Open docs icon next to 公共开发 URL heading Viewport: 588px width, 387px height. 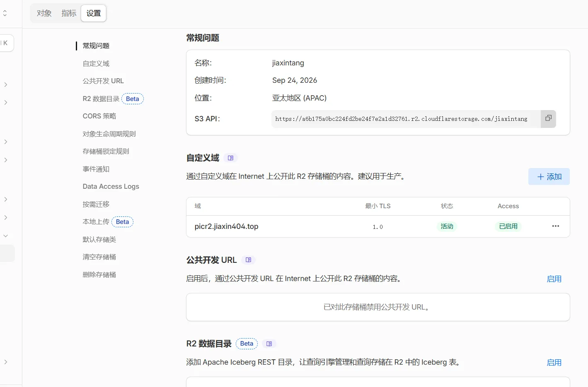click(248, 260)
